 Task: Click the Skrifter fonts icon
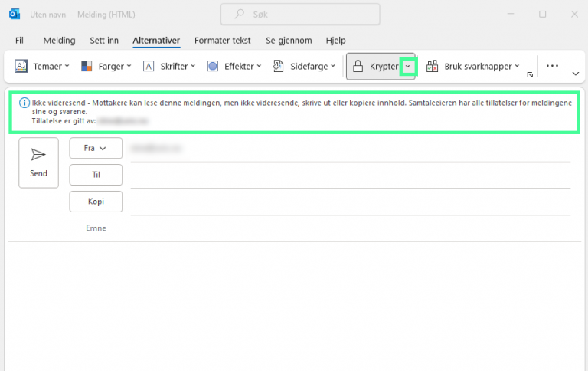[x=149, y=67]
